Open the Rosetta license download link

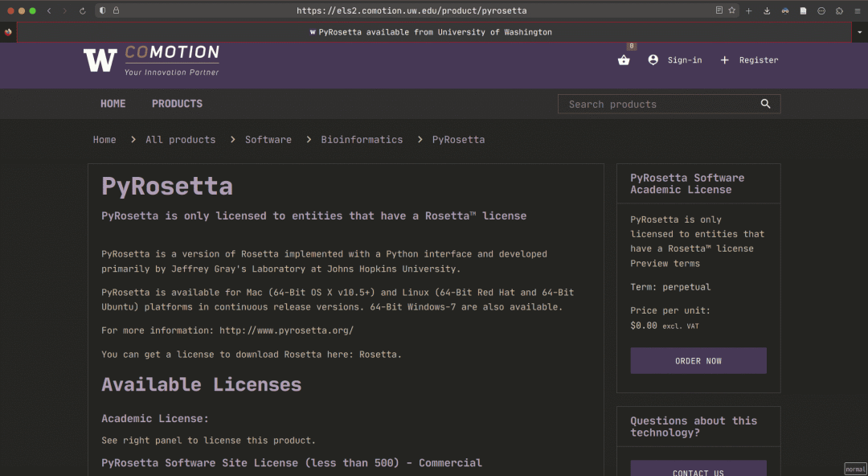click(x=379, y=354)
